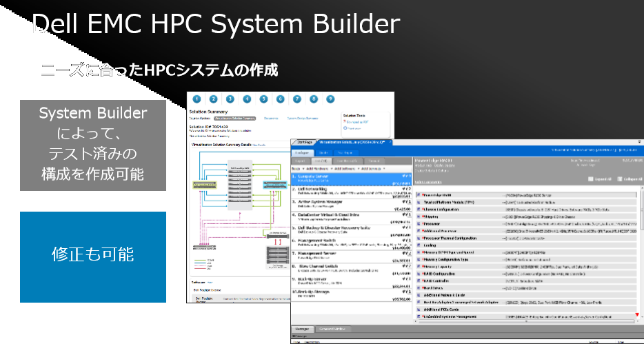Select item 8 Fibre Channel Switch

click(351, 270)
